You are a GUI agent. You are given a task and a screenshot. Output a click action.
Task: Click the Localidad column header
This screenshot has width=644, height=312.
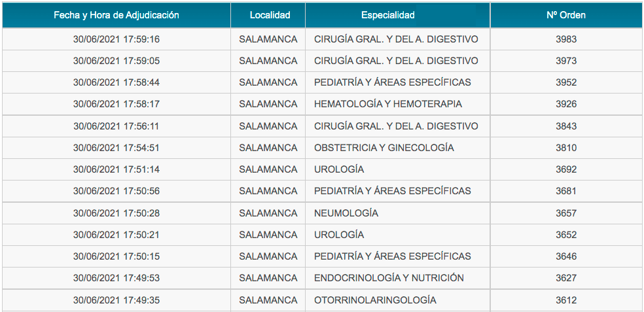click(x=270, y=15)
